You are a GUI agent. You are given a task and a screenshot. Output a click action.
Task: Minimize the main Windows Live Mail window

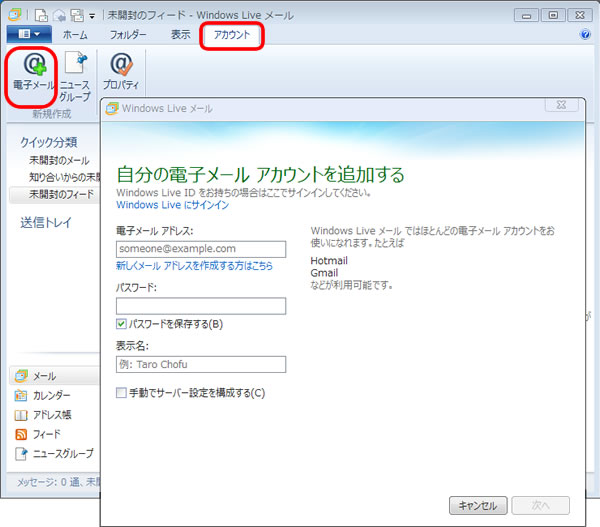point(526,16)
